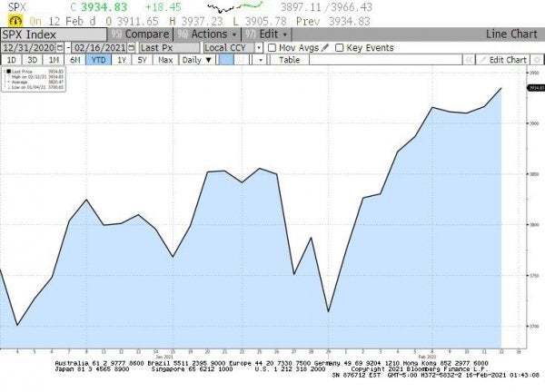This screenshot has height=392, width=545.
Task: Select the highlighted line chart type icon
Action: (x=225, y=60)
